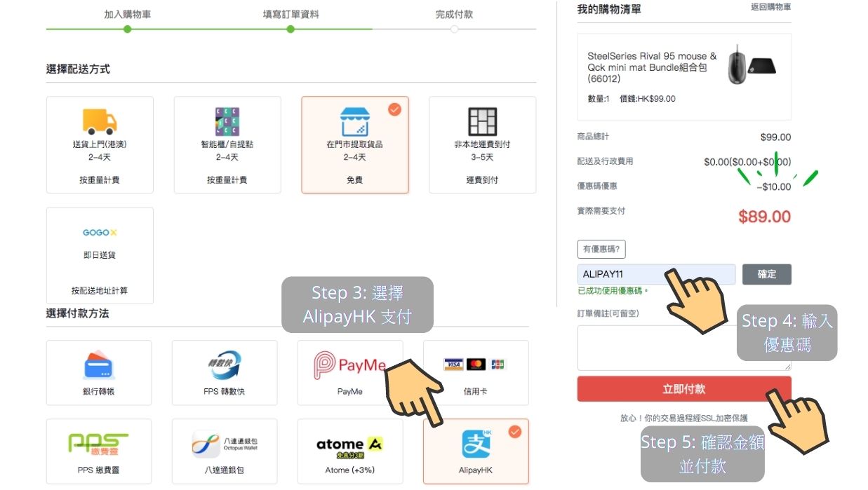Select the in-store pickup shop icon
Screen dimensions: 868x490
click(354, 122)
